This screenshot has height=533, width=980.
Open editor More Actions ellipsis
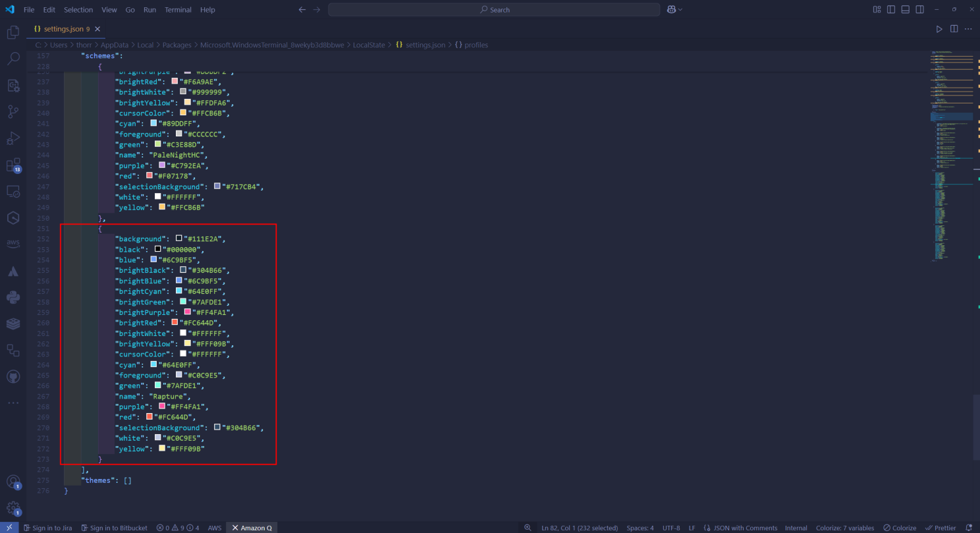click(x=968, y=29)
